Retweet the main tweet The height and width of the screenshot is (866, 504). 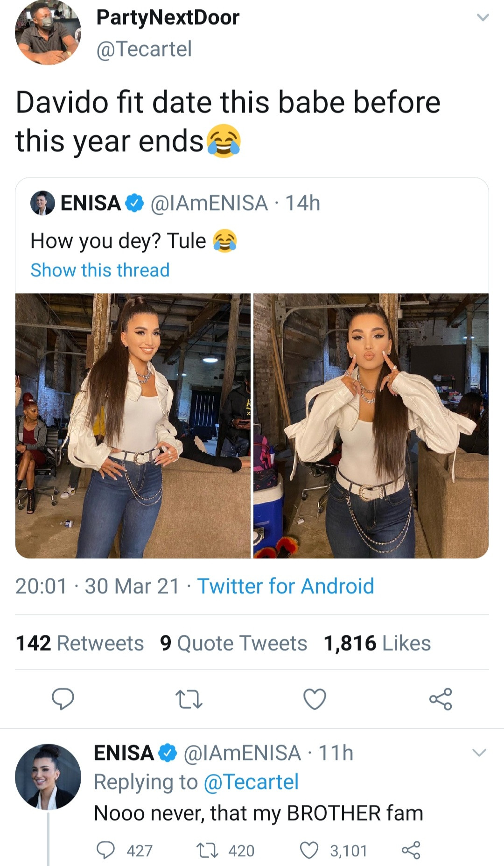(189, 699)
